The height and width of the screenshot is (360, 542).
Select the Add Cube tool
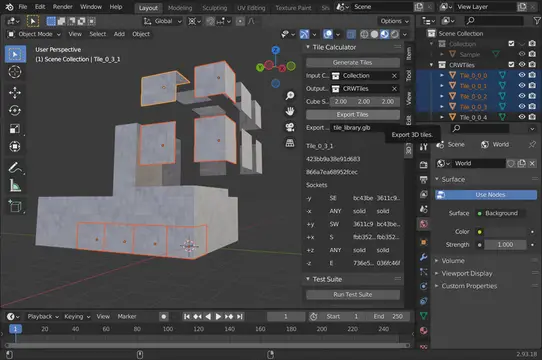coord(15,206)
